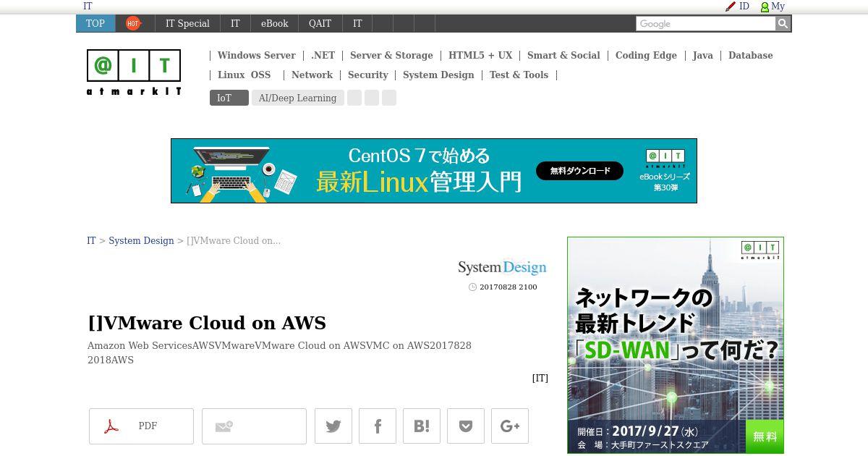Open Java category
The height and width of the screenshot is (456, 868).
(x=702, y=55)
